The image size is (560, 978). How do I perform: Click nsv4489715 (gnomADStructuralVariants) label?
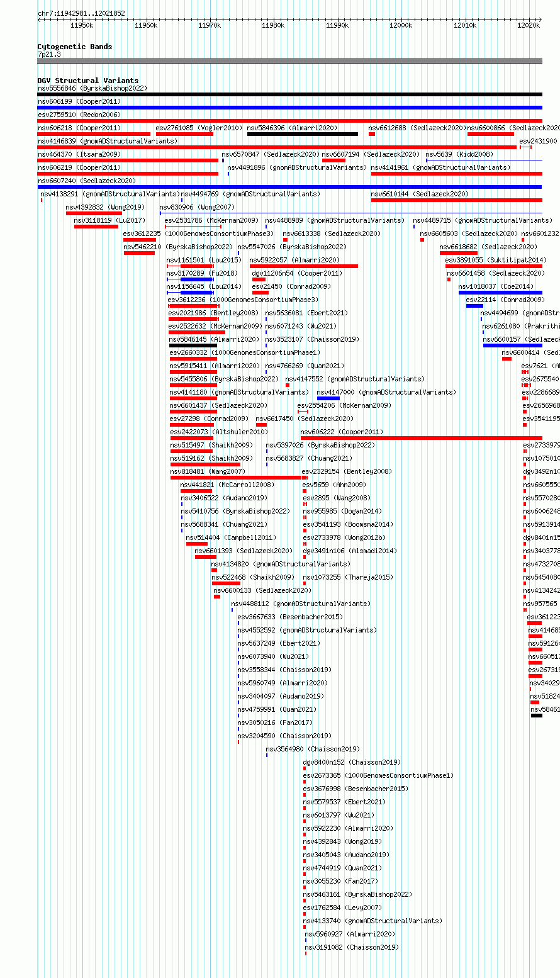483,221
